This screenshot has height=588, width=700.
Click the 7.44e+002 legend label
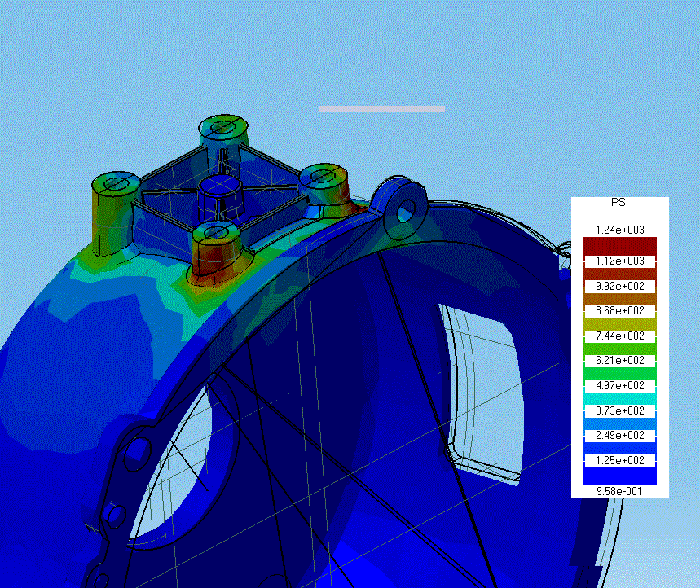click(619, 336)
